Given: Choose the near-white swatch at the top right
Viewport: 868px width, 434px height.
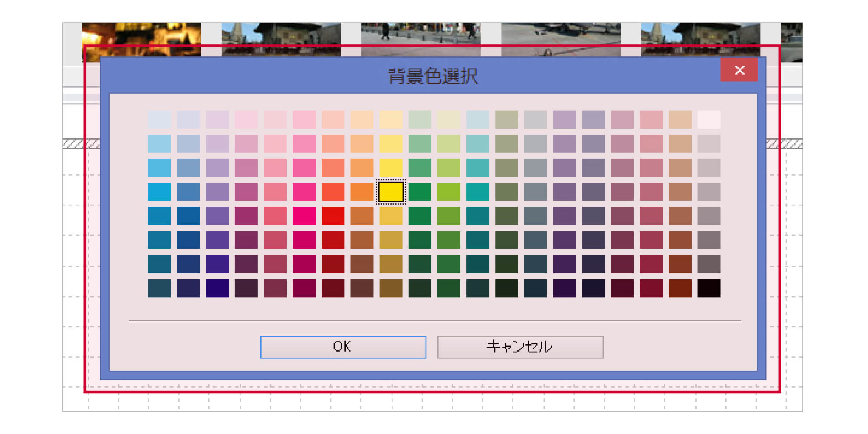Looking at the screenshot, I should pyautogui.click(x=709, y=120).
